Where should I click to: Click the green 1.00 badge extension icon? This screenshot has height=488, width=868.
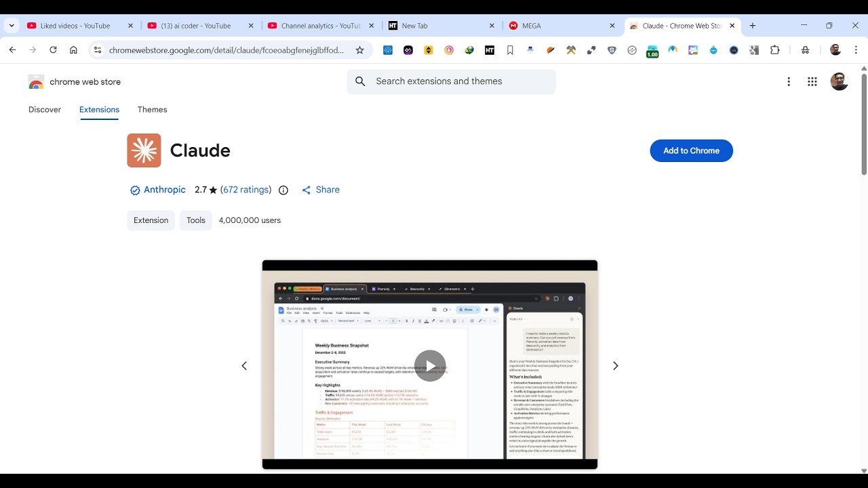(652, 52)
